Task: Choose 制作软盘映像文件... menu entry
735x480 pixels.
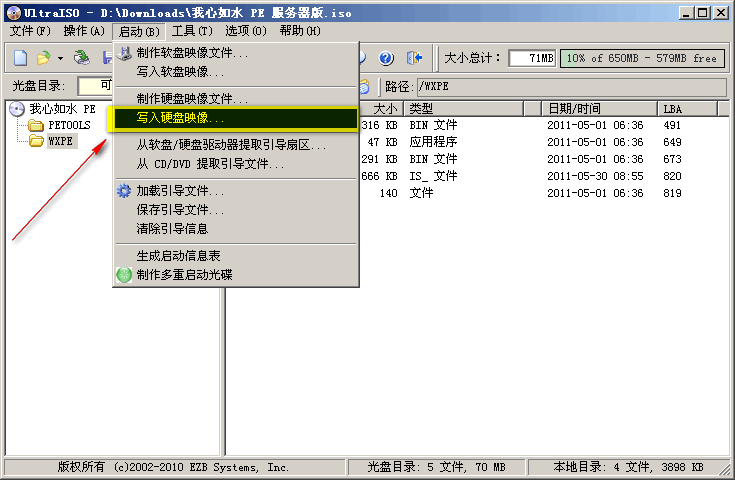Action: tap(236, 53)
